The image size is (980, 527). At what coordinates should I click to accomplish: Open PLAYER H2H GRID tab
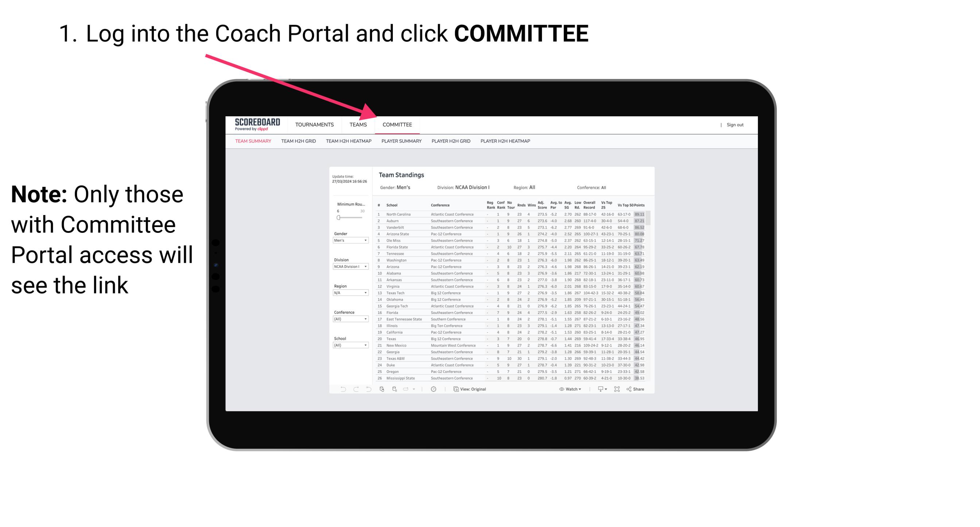pos(452,142)
